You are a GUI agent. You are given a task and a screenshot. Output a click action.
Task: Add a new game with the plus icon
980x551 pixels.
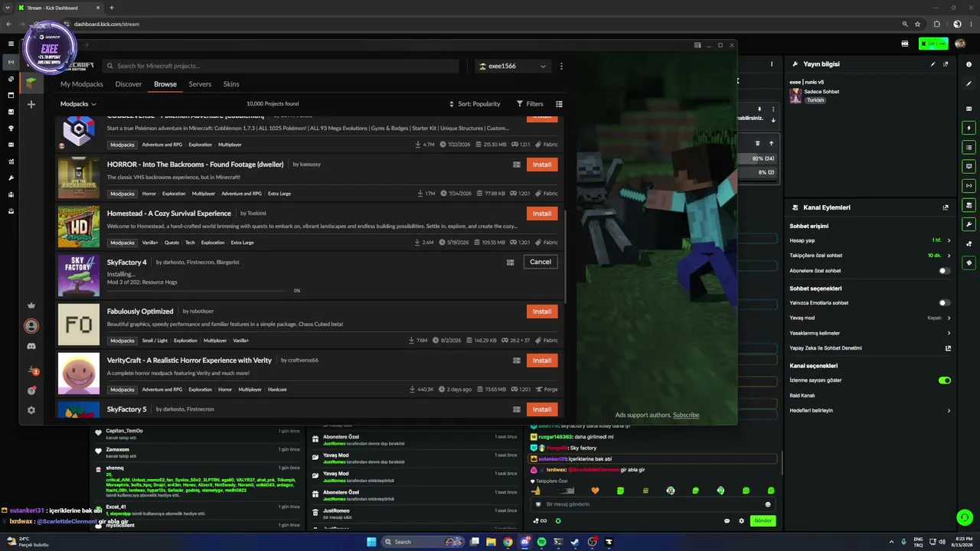[x=31, y=104]
